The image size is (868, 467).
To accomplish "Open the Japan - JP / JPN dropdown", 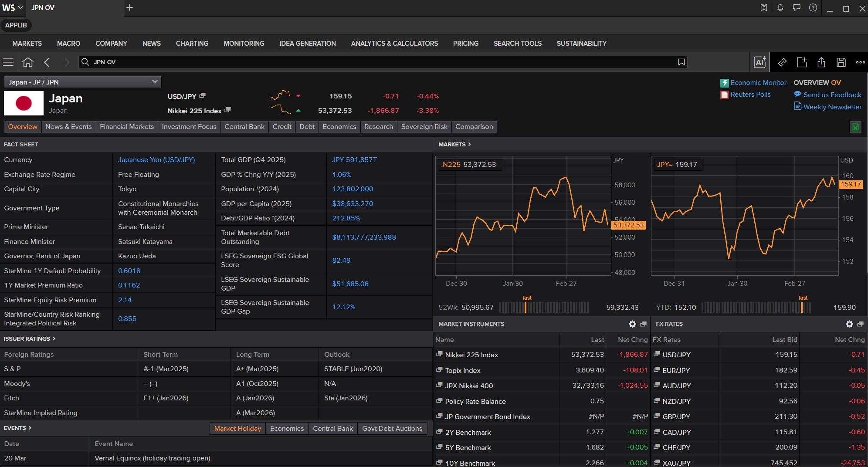I will 83,82.
